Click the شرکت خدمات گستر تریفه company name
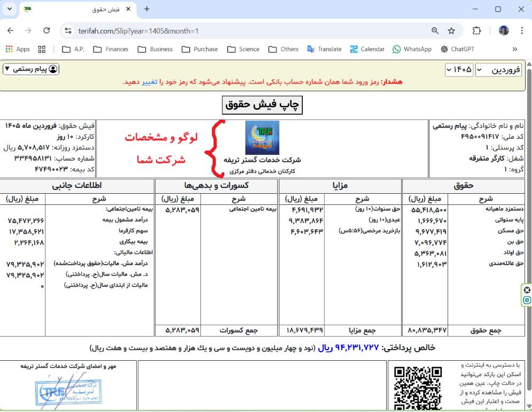 (262, 160)
